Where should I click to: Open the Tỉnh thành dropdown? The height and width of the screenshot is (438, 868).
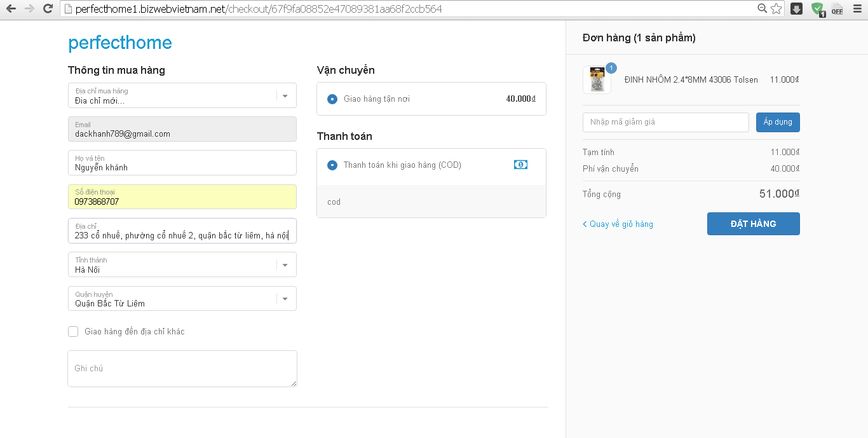(285, 265)
